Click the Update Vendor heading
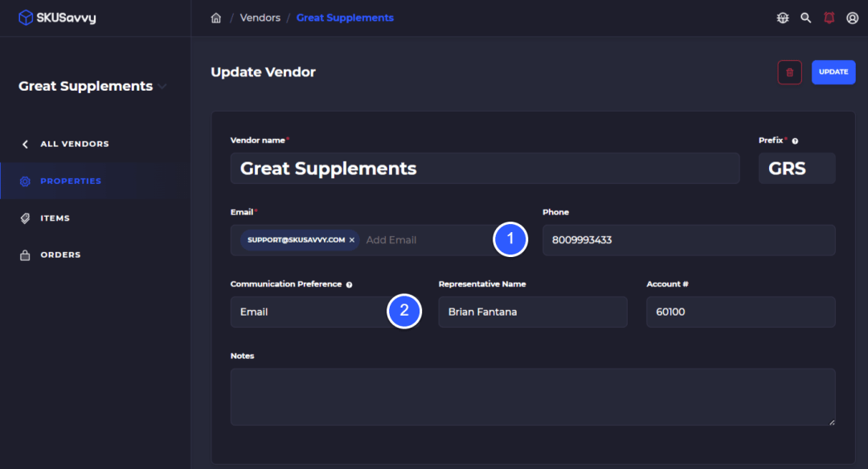868x469 pixels. tap(263, 72)
